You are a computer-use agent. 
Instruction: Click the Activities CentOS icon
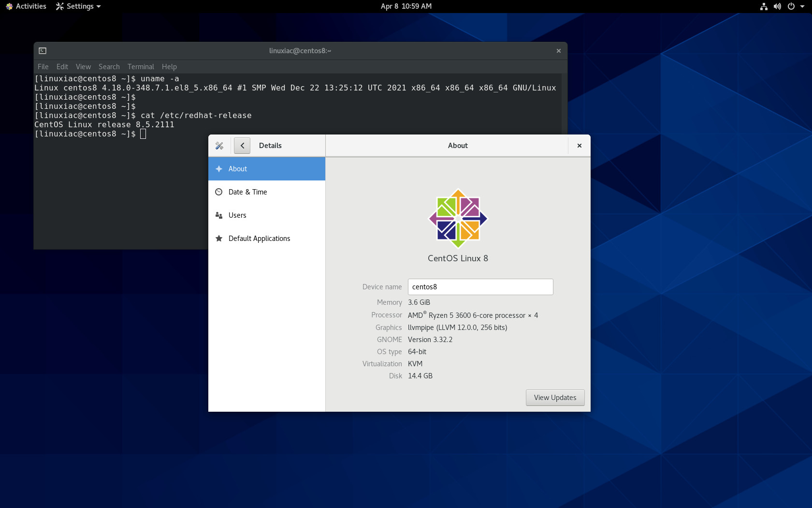point(9,6)
